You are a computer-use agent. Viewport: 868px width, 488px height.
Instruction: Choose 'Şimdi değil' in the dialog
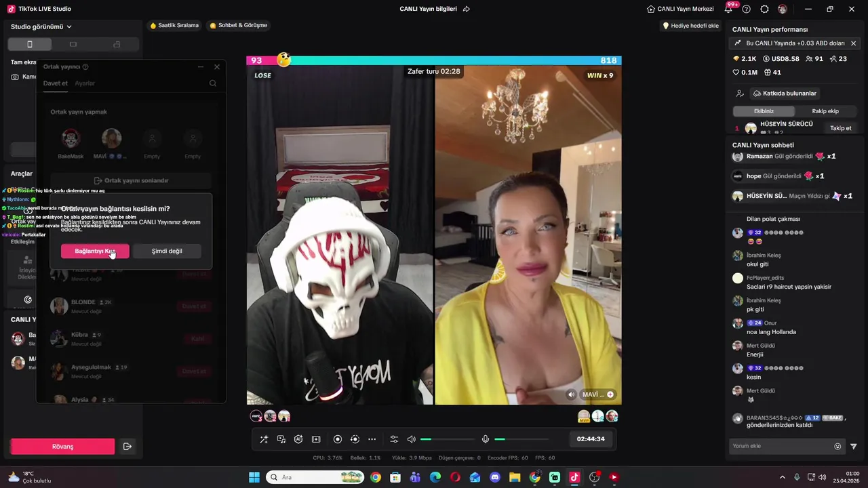point(167,251)
